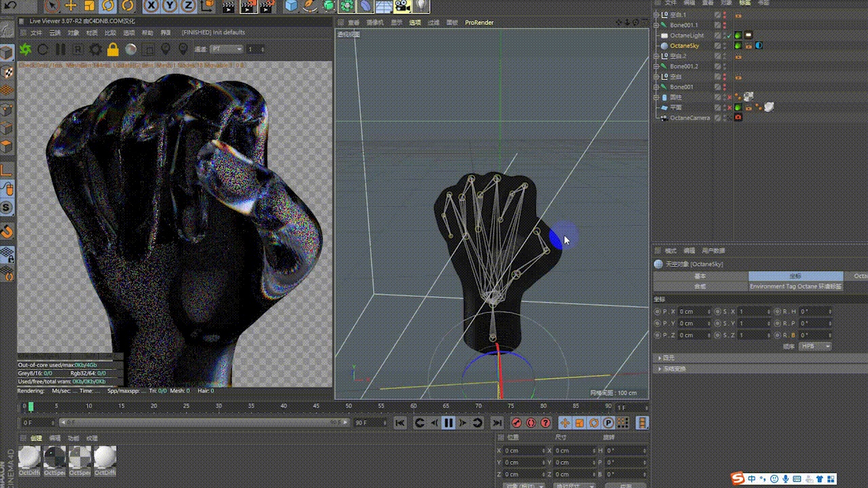Switch to the 坐标 attribute tab

[x=795, y=276]
